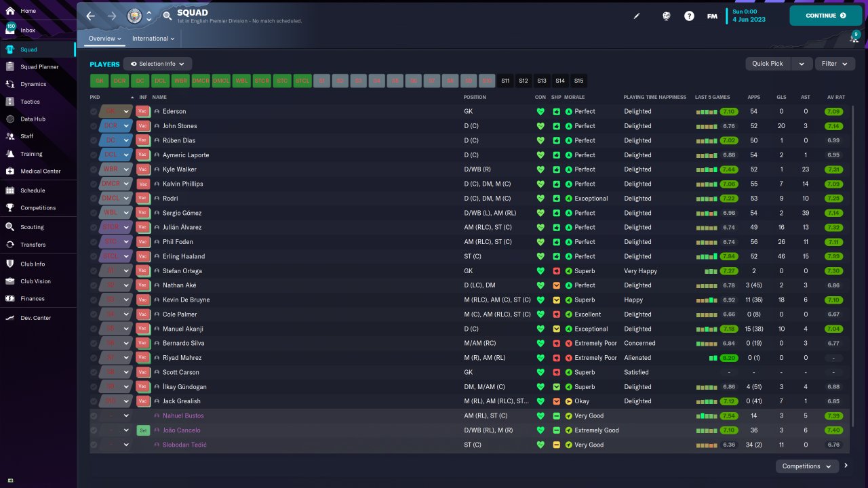Go forward with the right arrow
The width and height of the screenshot is (868, 488).
pos(112,16)
